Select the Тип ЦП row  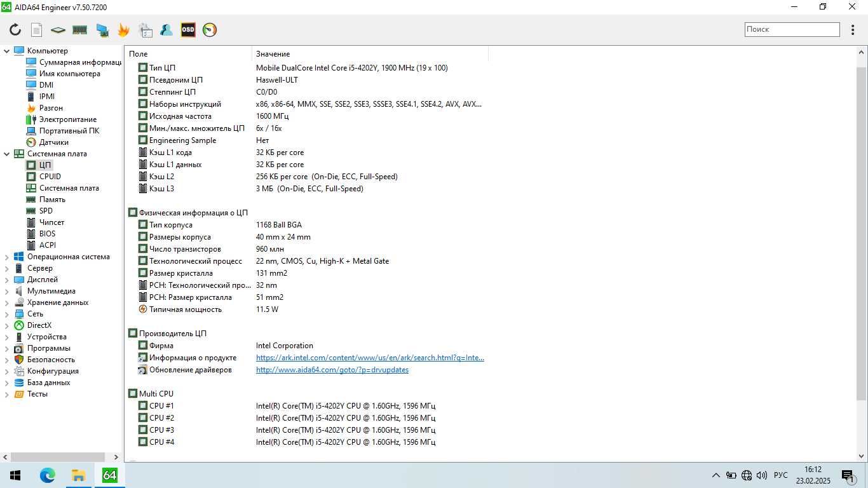click(x=306, y=68)
